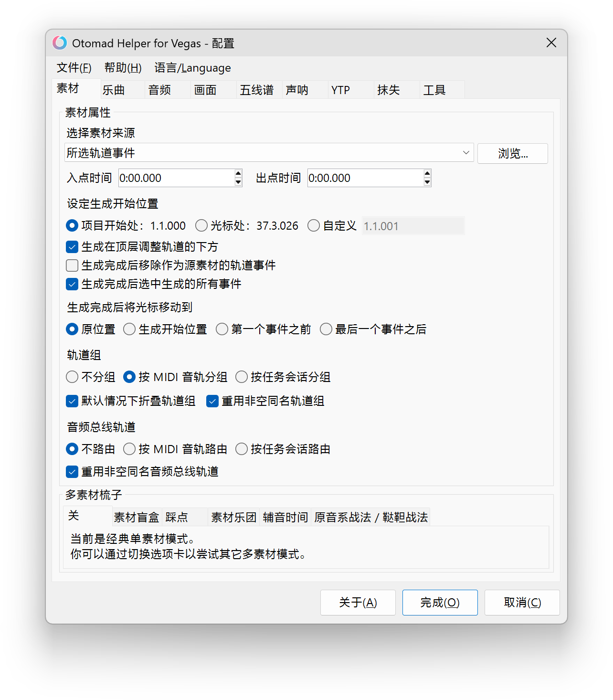Viewport: 613px width, 700px height.
Task: Decrease 入点时间 with down arrow
Action: pyautogui.click(x=238, y=182)
